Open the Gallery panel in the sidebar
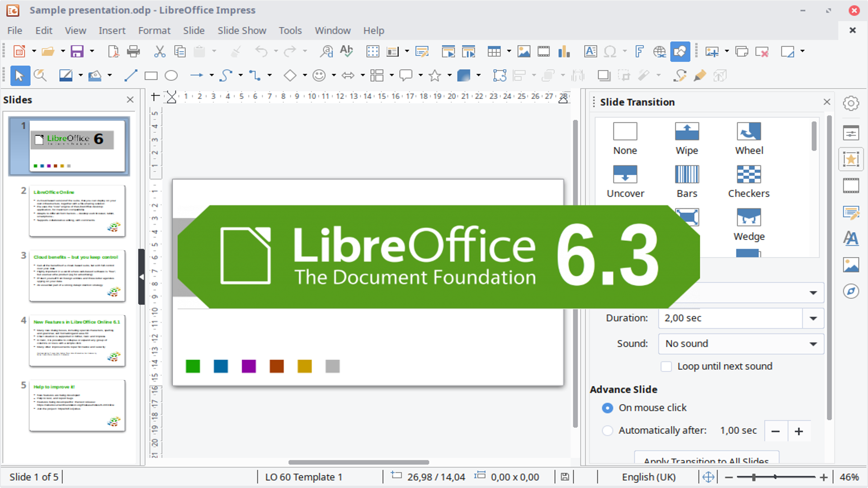 [851, 265]
